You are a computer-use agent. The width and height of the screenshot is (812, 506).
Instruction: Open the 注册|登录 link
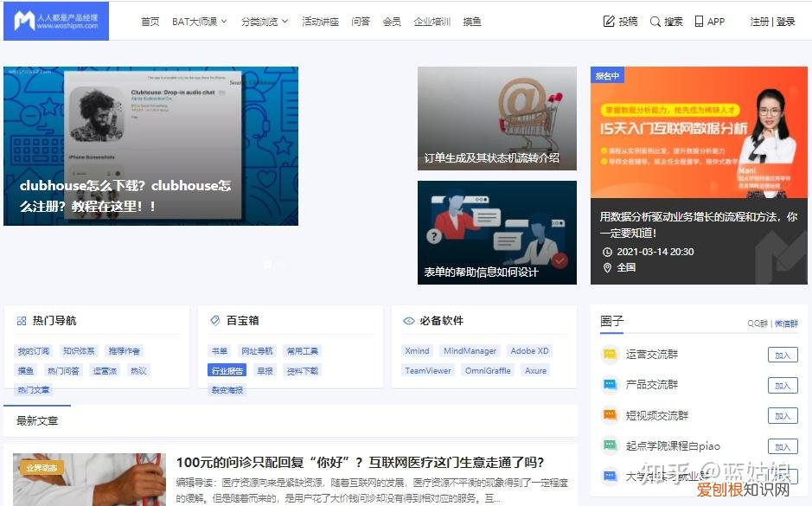pos(770,20)
